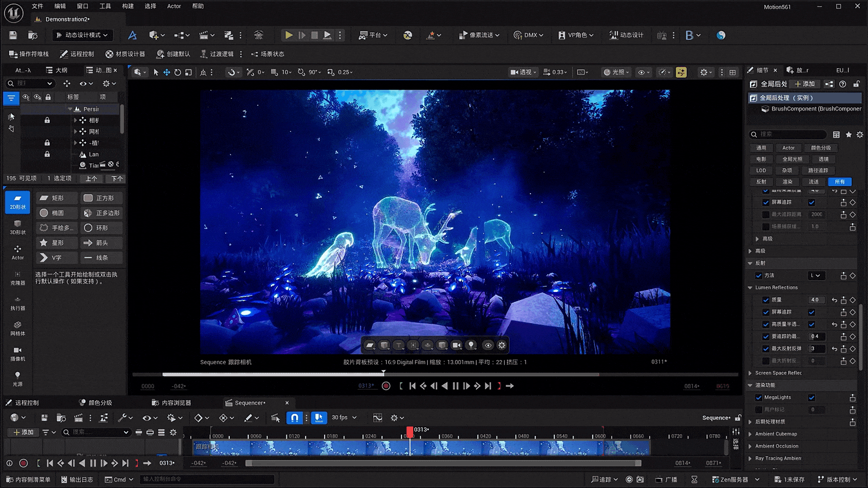
Task: Collapse the Persistent level tree row
Action: pyautogui.click(x=70, y=109)
